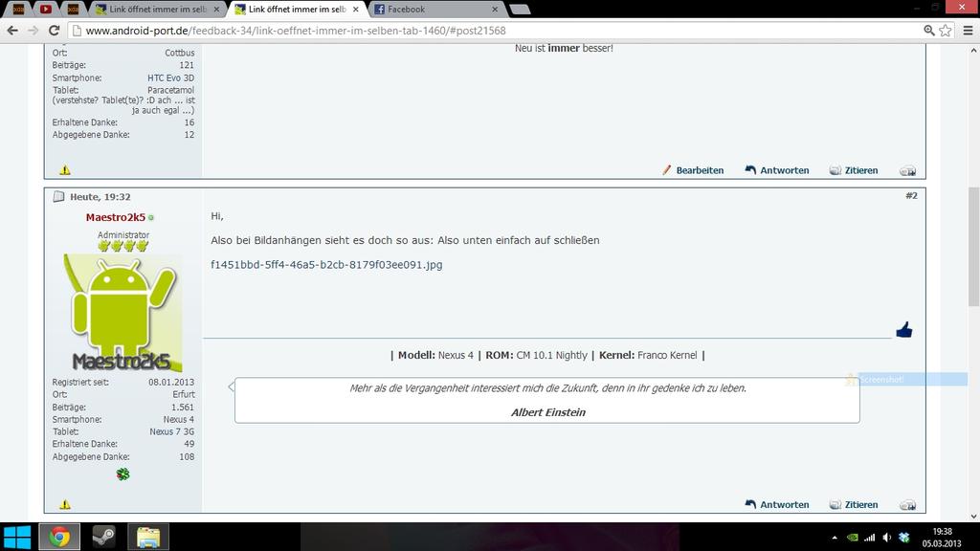This screenshot has width=980, height=551.
Task: Click the volume speaker icon in the system tray
Action: [x=886, y=538]
